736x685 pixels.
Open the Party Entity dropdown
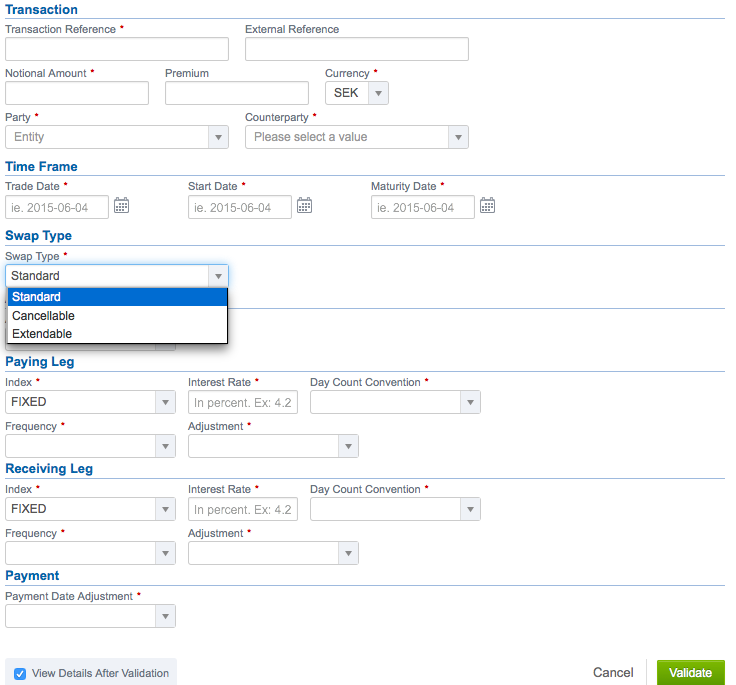pyautogui.click(x=117, y=137)
